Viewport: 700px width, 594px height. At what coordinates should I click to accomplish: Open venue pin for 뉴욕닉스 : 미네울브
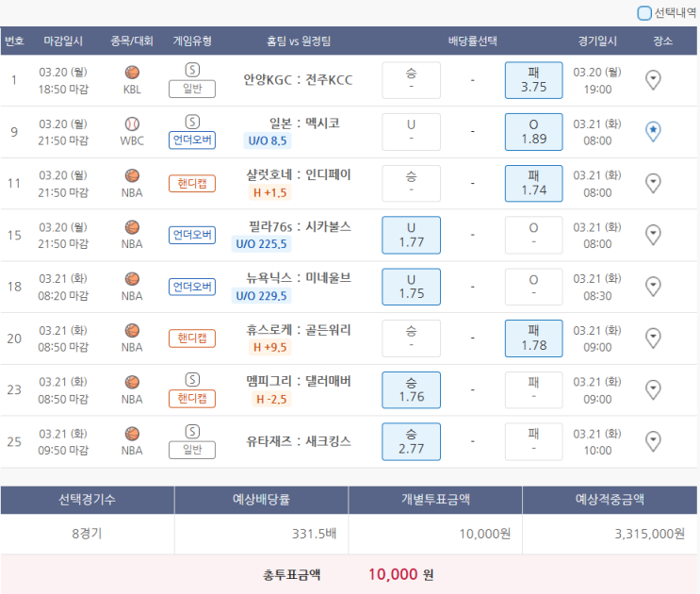(x=653, y=287)
